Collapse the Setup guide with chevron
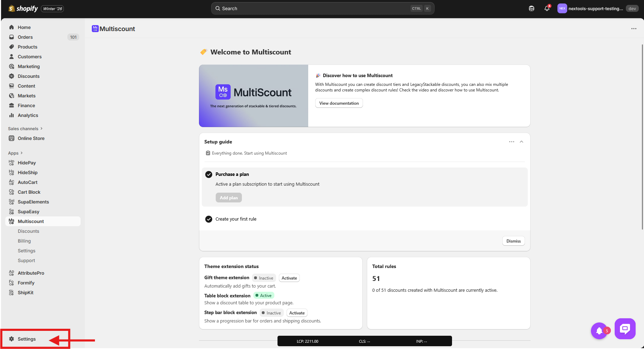Image resolution: width=644 pixels, height=349 pixels. coord(521,142)
